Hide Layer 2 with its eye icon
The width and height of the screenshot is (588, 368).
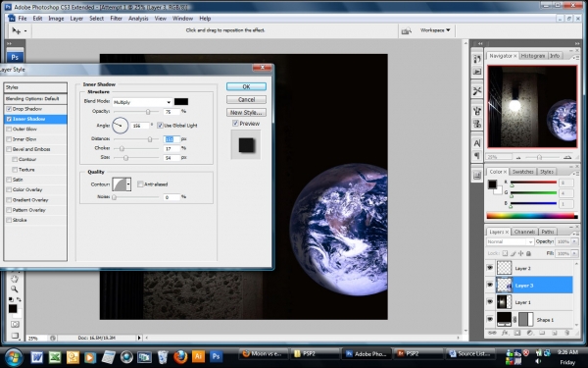(490, 268)
